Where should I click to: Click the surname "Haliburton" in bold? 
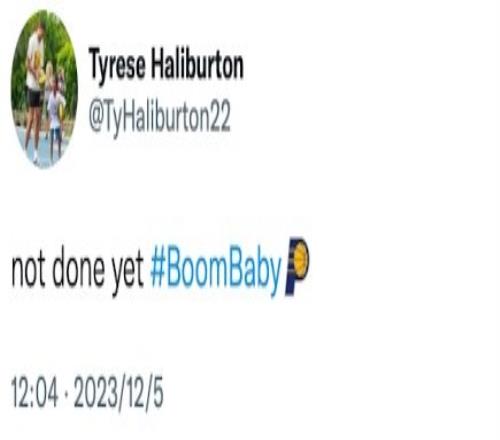[x=198, y=64]
